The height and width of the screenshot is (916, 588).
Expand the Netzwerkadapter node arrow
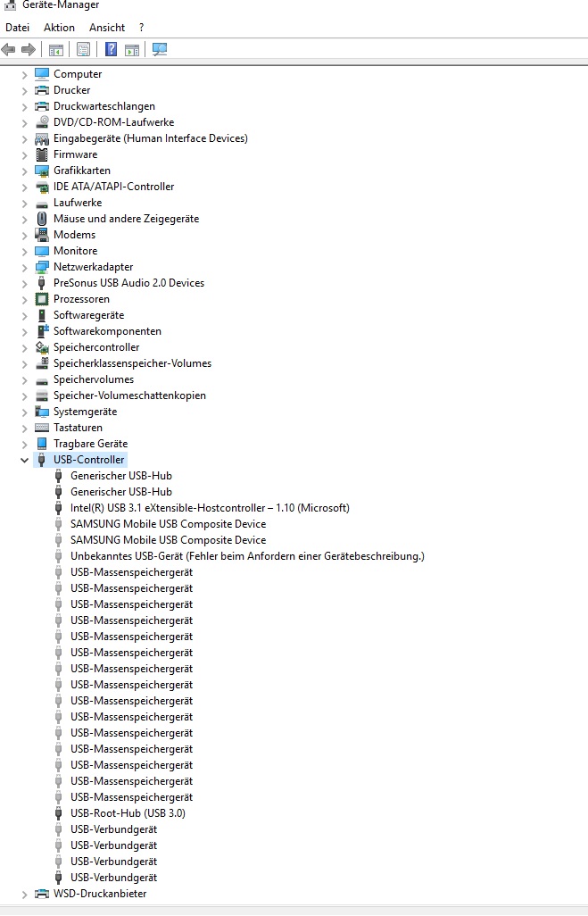click(x=24, y=268)
